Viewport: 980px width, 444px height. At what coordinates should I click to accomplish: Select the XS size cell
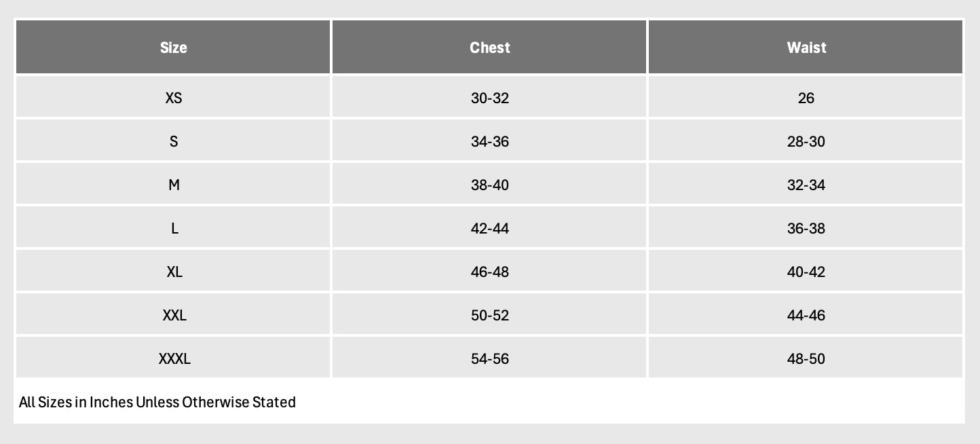coord(174,98)
